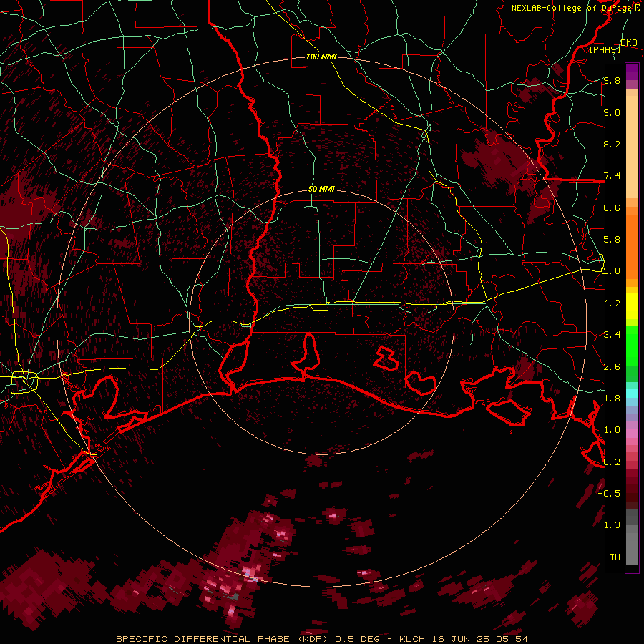Click the bright orange band in color bar

pyautogui.click(x=632, y=246)
